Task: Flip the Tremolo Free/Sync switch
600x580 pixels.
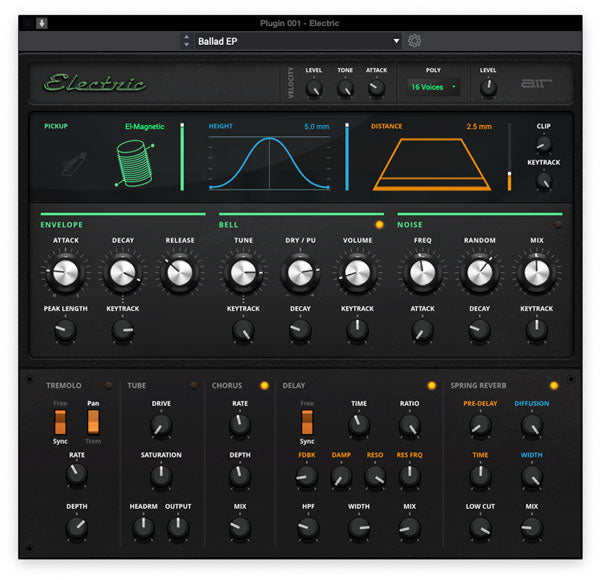Action: pos(60,422)
